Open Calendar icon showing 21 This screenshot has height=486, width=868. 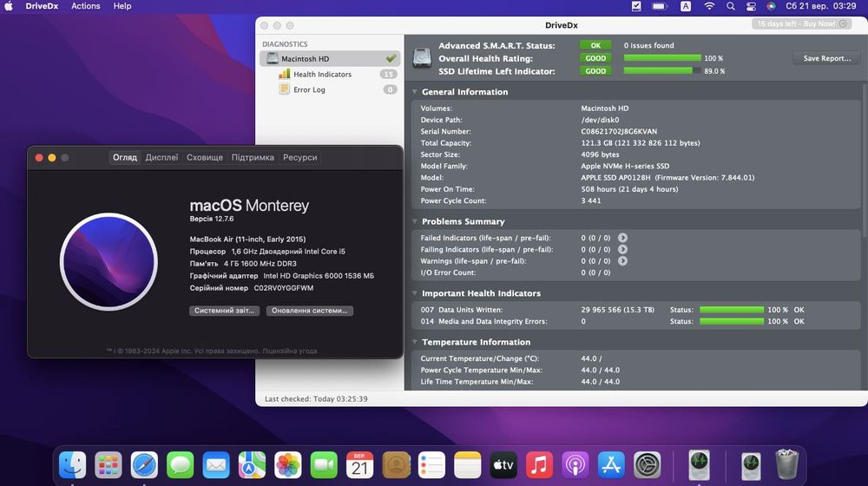(x=360, y=464)
